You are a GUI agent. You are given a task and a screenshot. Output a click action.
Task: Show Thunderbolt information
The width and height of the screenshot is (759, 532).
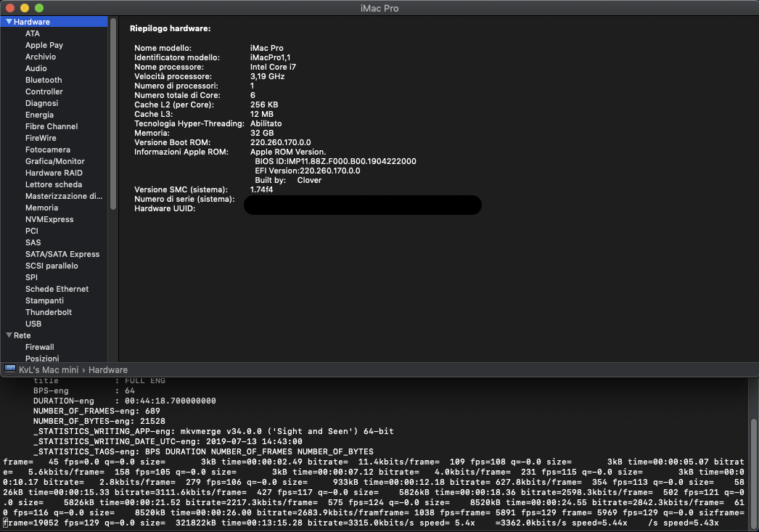click(x=49, y=312)
